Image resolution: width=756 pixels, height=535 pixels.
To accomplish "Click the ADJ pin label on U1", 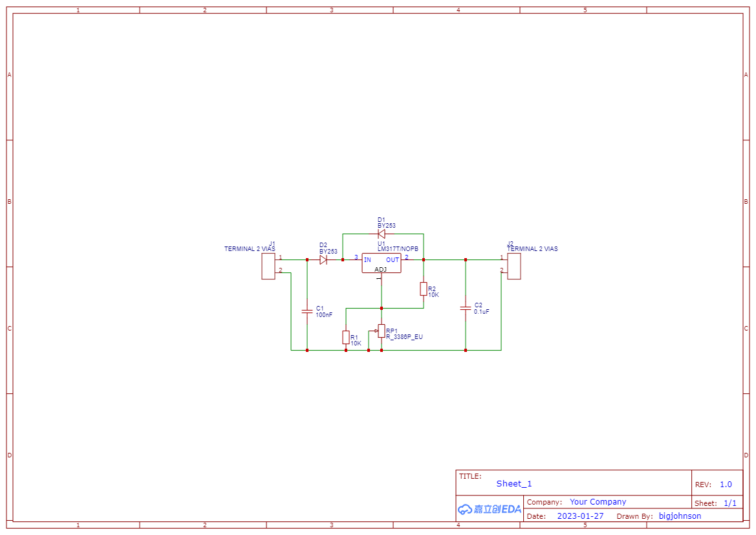I will tap(380, 269).
